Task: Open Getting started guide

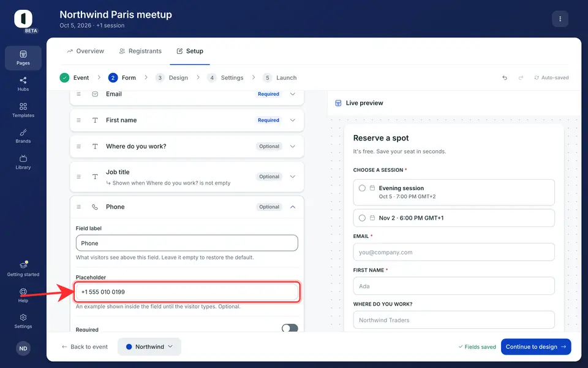Action: point(23,269)
